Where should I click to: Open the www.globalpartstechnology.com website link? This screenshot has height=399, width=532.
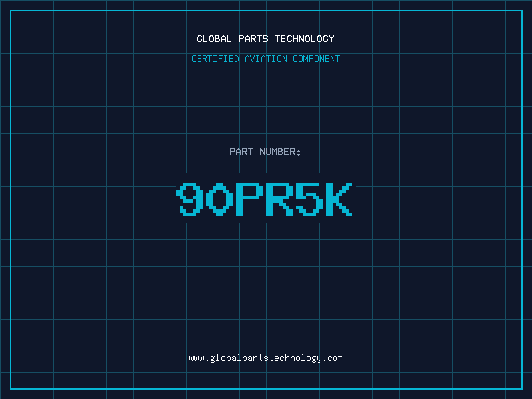265,358
